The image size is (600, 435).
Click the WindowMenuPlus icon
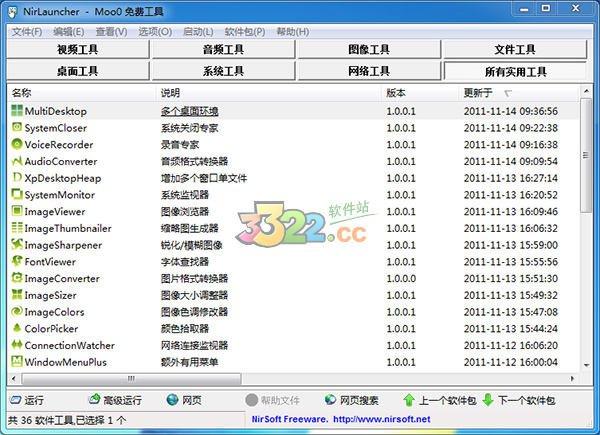click(x=17, y=362)
